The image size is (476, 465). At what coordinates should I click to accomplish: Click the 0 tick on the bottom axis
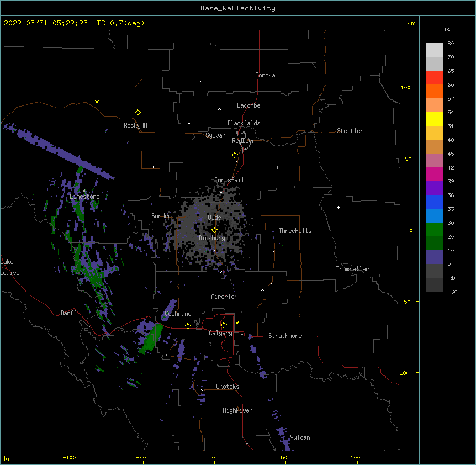[x=213, y=457]
